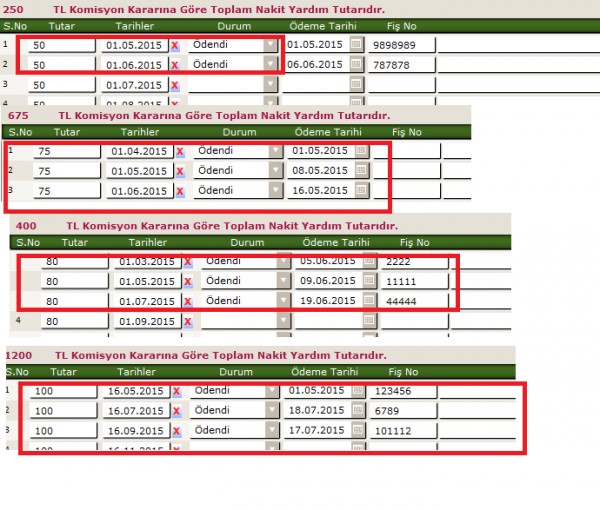This screenshot has width=600, height=510.
Task: Open calendar beside 01.05.2015 payment, 675 TL table
Action: [x=361, y=150]
